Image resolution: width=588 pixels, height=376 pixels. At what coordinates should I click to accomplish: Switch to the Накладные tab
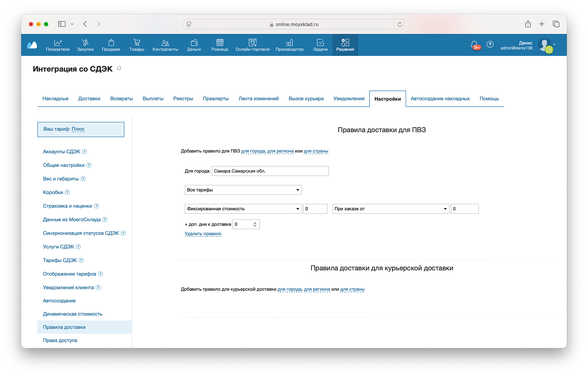[55, 99]
